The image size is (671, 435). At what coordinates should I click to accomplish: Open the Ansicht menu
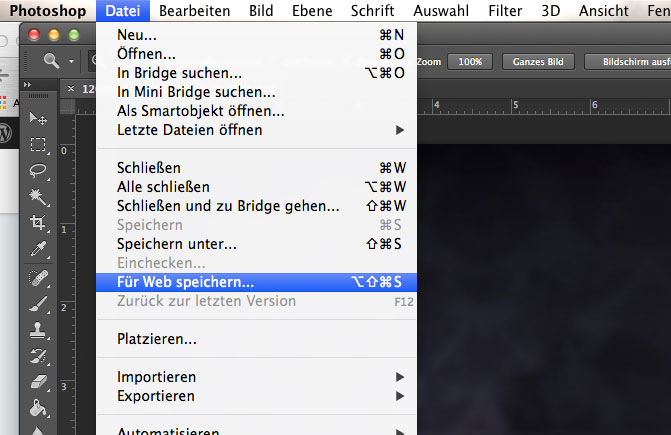pyautogui.click(x=604, y=11)
